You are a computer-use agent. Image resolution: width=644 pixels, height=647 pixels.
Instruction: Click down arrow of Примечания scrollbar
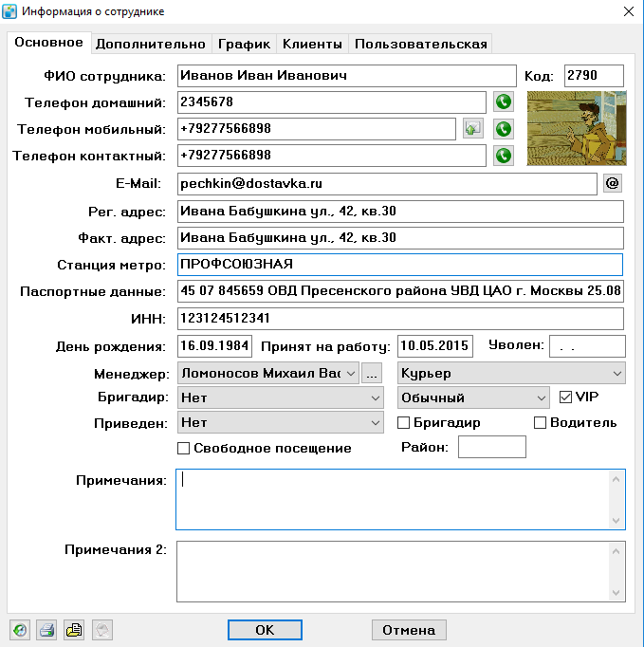(x=616, y=520)
